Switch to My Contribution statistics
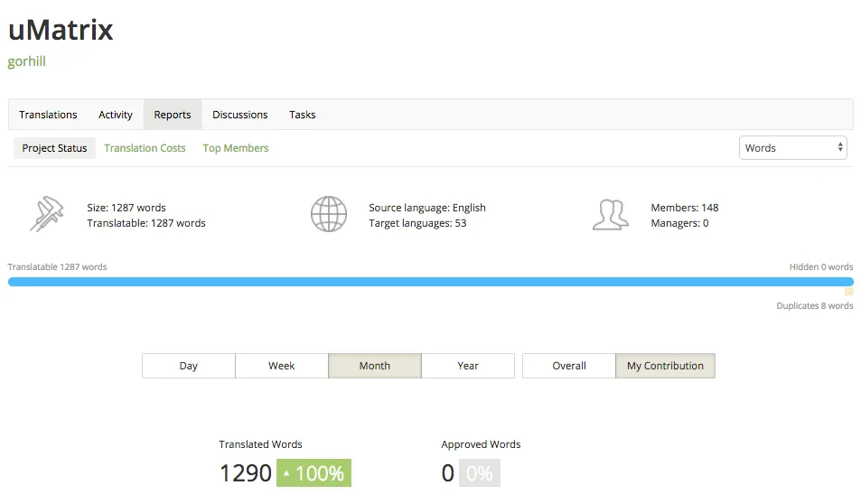 pos(665,366)
